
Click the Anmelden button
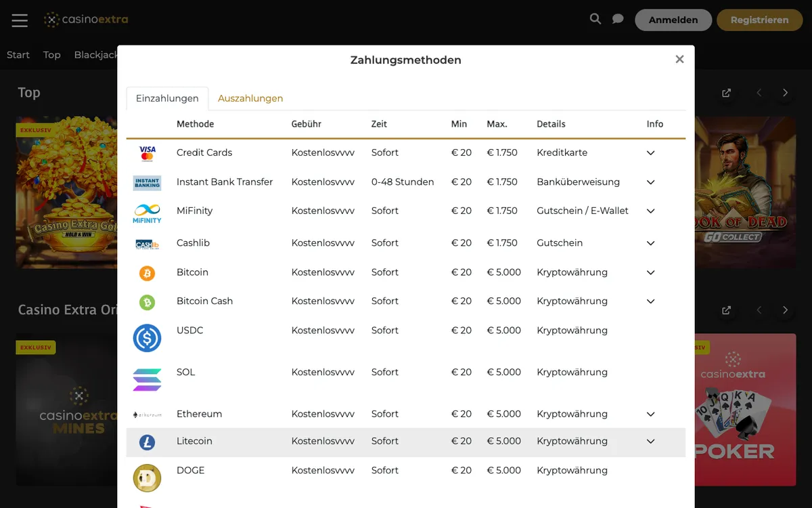click(x=673, y=20)
